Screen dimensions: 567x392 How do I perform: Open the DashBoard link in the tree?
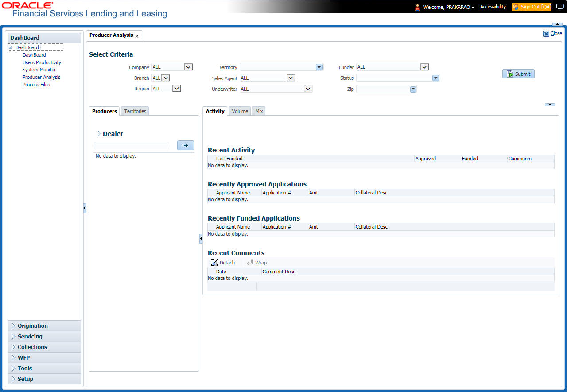[x=34, y=55]
